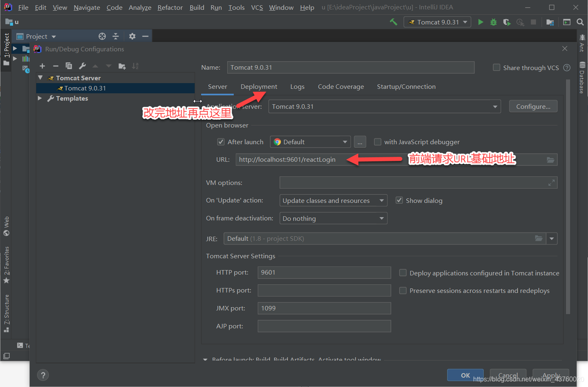Start debugging with the bug icon
The height and width of the screenshot is (387, 588).
click(x=494, y=22)
